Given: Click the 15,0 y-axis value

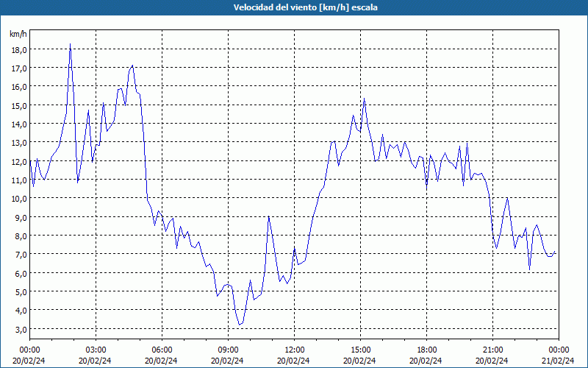Looking at the screenshot, I should 18,105.
